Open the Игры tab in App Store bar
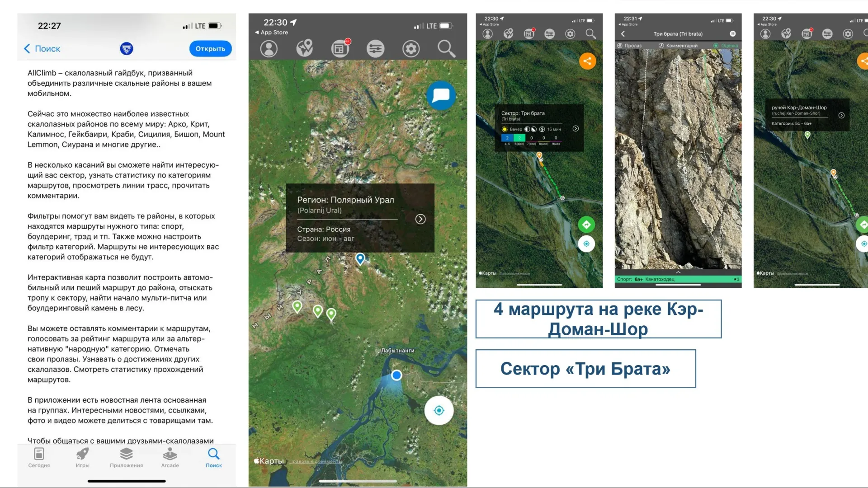 [x=82, y=457]
